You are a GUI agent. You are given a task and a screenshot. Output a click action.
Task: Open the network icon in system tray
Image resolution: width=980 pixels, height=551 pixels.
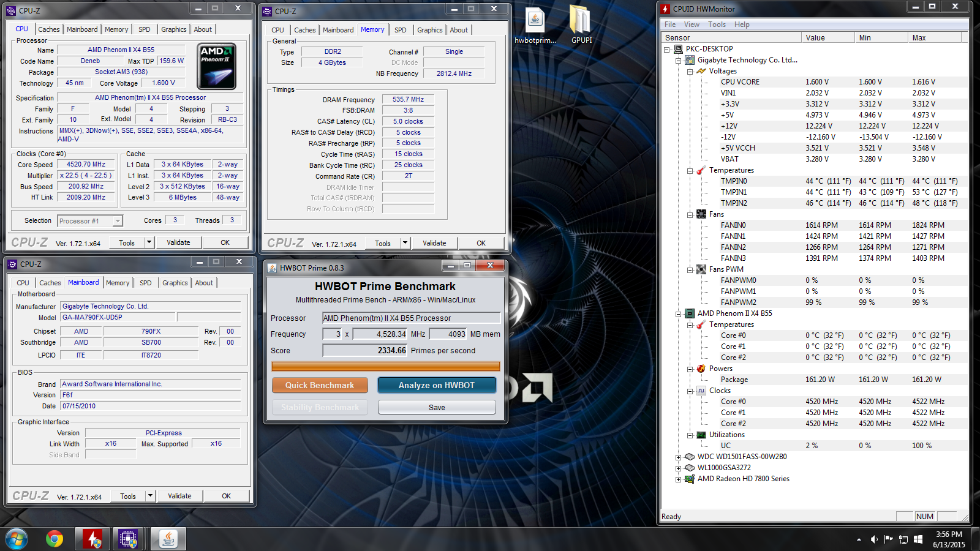(x=903, y=539)
